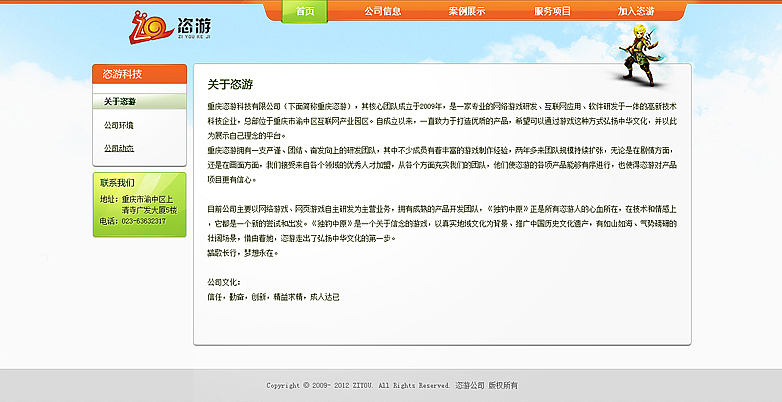782x402 pixels.
Task: Open the 公司动态 sidebar link
Action: [119, 148]
